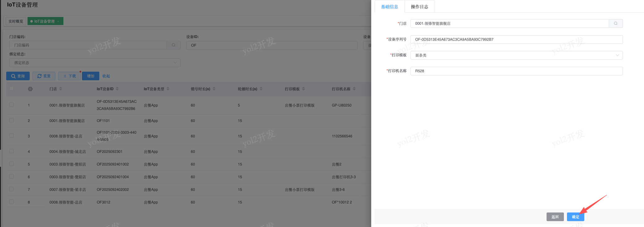This screenshot has width=644, height=227.
Task: Collapse the filters with the 收起 link
Action: click(106, 76)
